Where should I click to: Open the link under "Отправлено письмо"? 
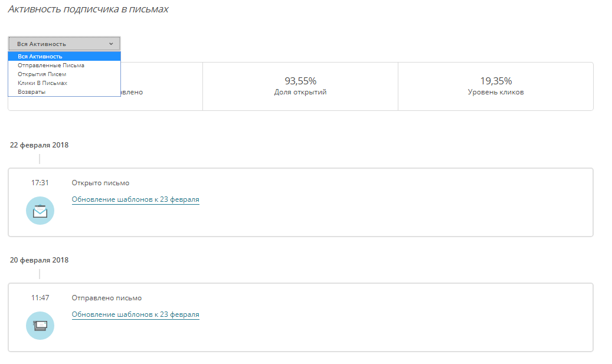(135, 314)
